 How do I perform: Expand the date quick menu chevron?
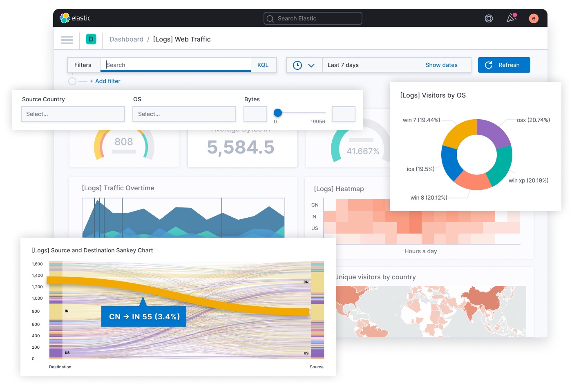(x=311, y=65)
